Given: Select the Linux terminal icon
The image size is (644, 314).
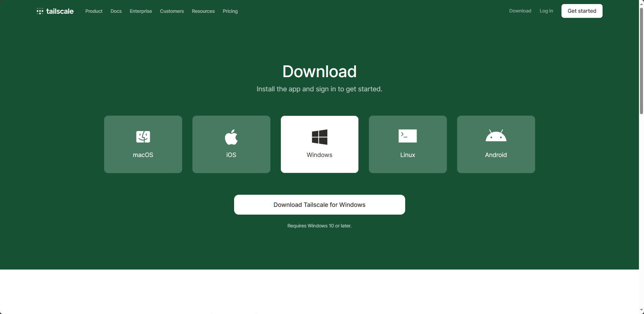Looking at the screenshot, I should coord(408,136).
